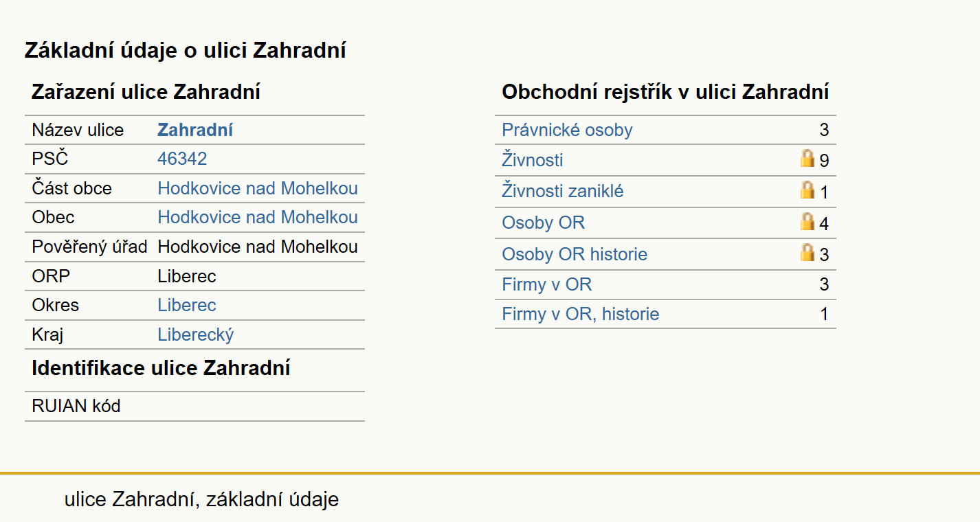Click the Obchodní rejstřík v ulici Zahradní heading

[x=665, y=92]
